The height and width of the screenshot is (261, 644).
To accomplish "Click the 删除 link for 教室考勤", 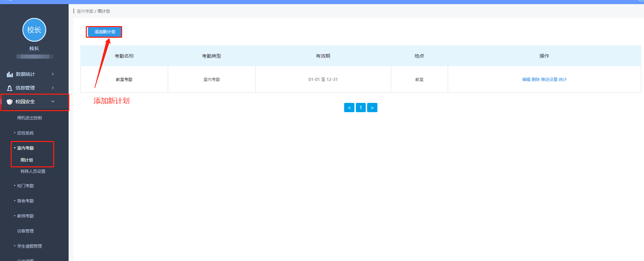I will click(536, 80).
